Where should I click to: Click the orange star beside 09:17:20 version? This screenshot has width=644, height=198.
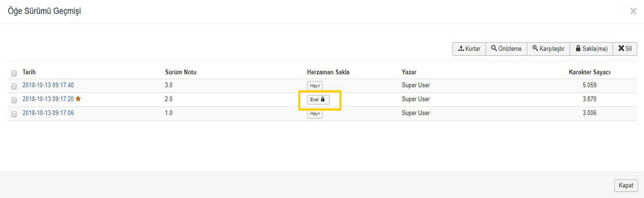pos(78,99)
